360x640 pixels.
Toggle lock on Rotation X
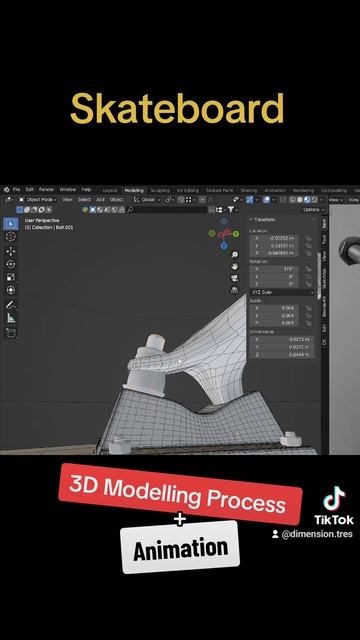pyautogui.click(x=309, y=269)
